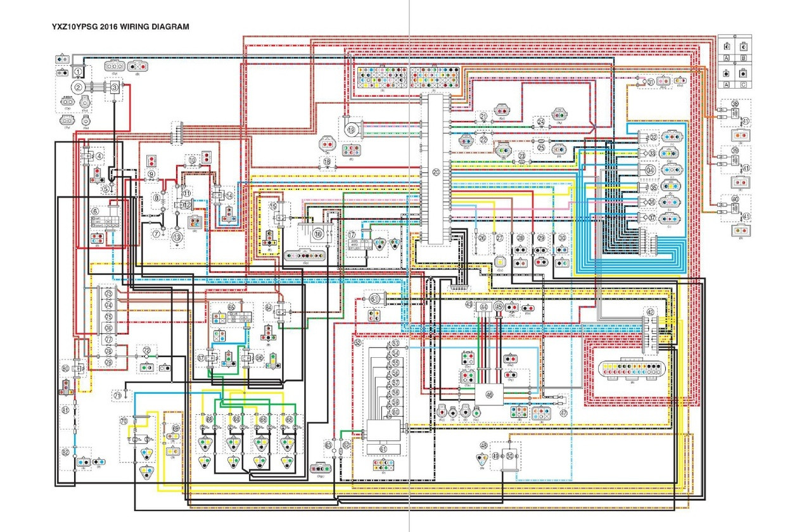Select component label 37
This screenshot has width=811, height=532.
pyautogui.click(x=653, y=217)
